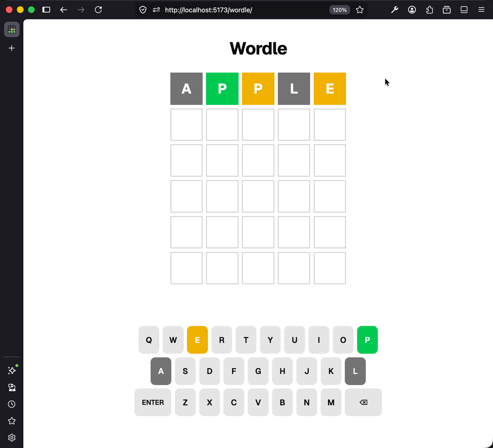Viewport: 493px width, 448px height.
Task: Click the O key on keyboard
Action: (343, 339)
